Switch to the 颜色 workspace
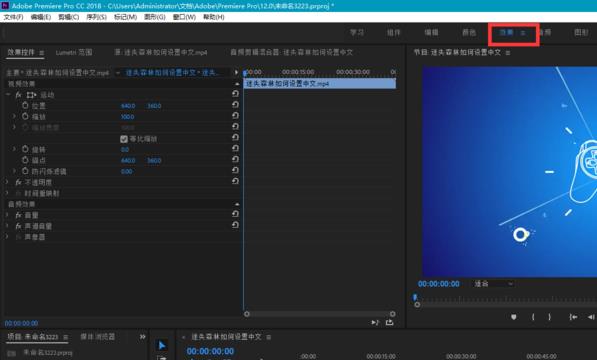This screenshot has height=360, width=597. click(469, 33)
